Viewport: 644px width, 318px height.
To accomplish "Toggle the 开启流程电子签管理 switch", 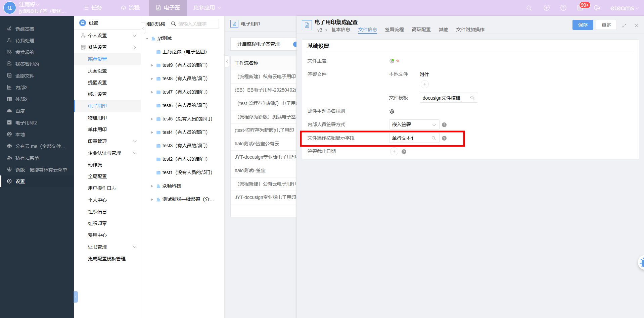I will (x=294, y=44).
